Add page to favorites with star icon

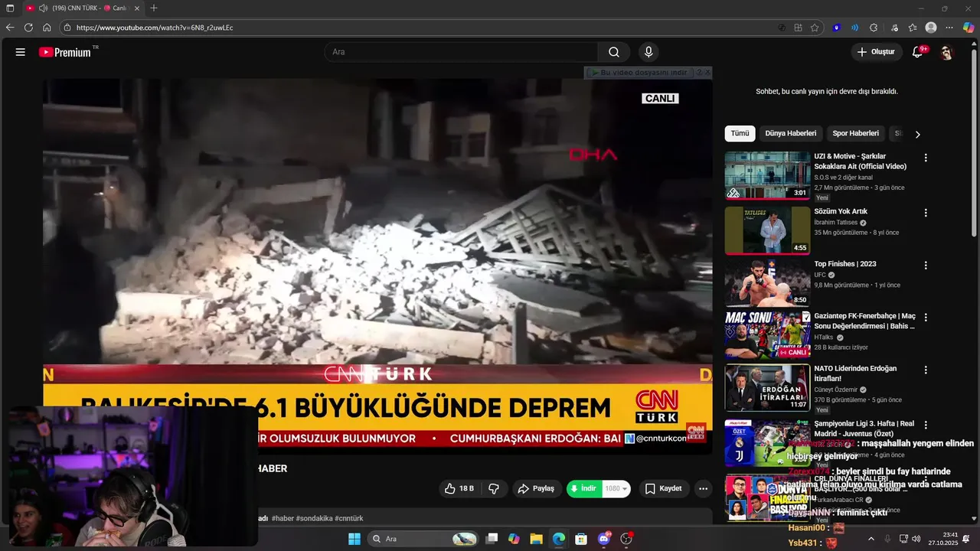click(815, 28)
